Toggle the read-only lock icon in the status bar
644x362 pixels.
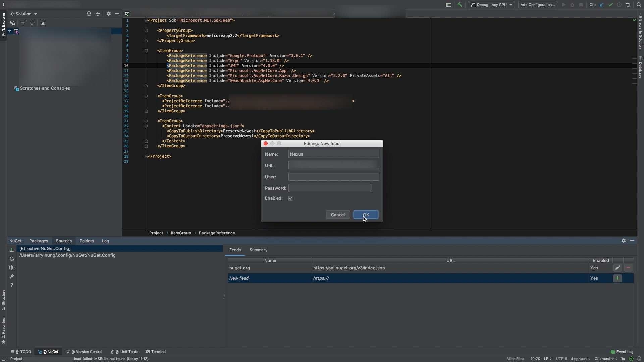coord(623,359)
